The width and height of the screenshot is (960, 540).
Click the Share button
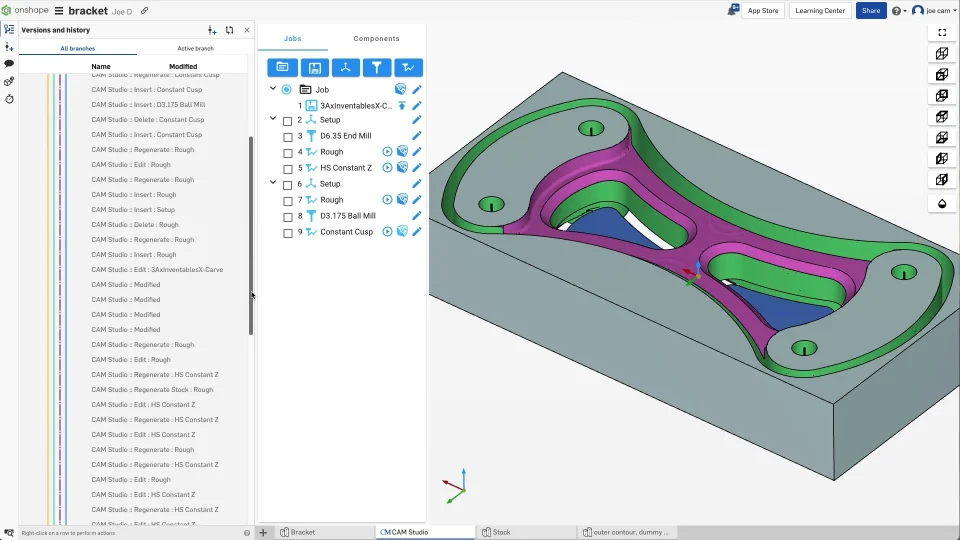[x=870, y=11]
